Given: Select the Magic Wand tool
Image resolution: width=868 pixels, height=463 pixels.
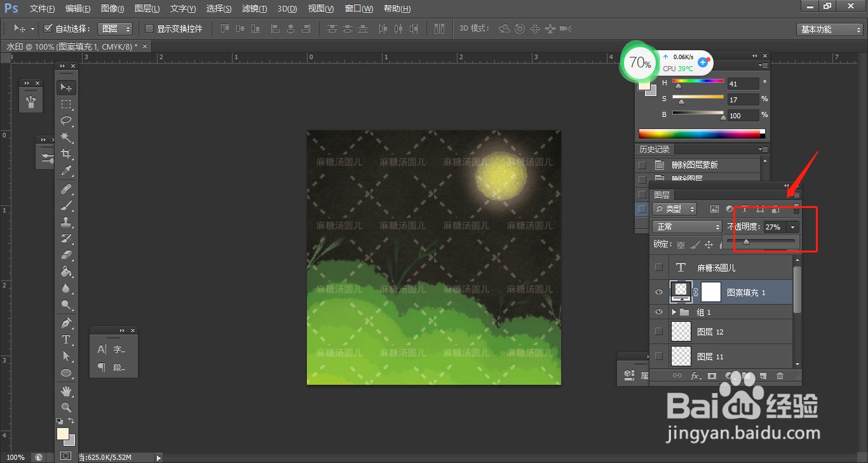Looking at the screenshot, I should [66, 137].
